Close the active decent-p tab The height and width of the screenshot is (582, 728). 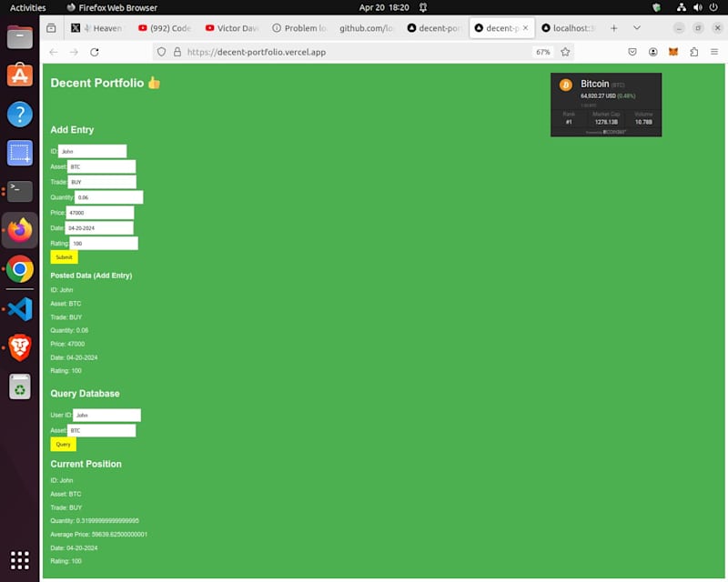click(x=526, y=28)
